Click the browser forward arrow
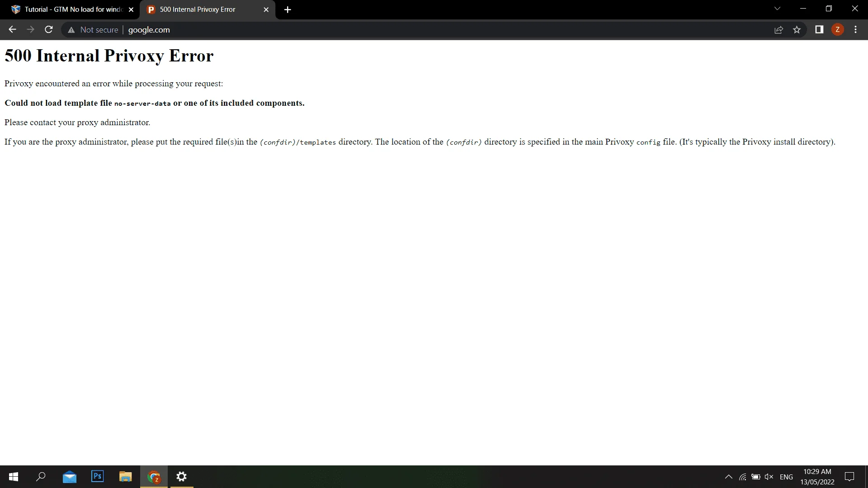The image size is (868, 488). tap(30, 30)
